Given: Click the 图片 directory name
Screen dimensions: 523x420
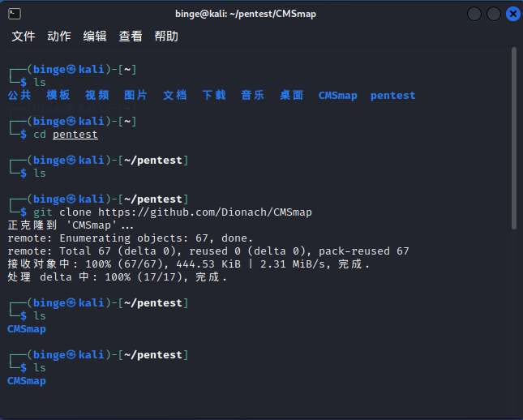Looking at the screenshot, I should (x=135, y=96).
